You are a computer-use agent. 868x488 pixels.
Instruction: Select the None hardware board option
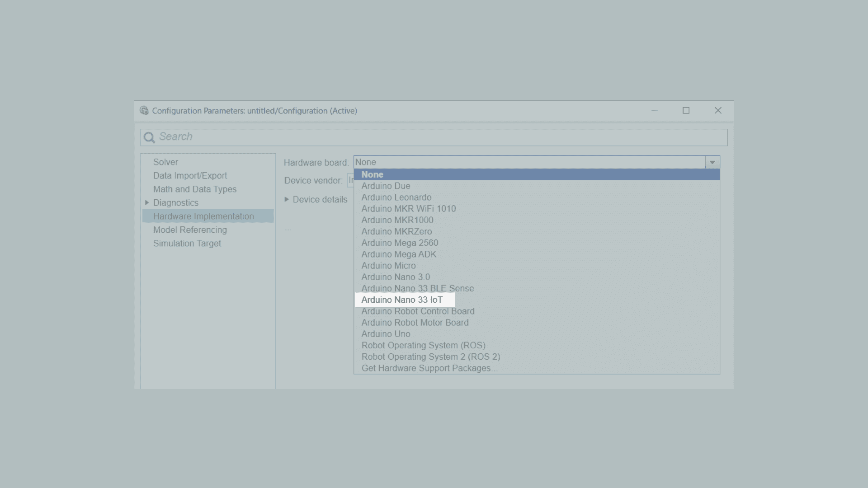pos(372,174)
